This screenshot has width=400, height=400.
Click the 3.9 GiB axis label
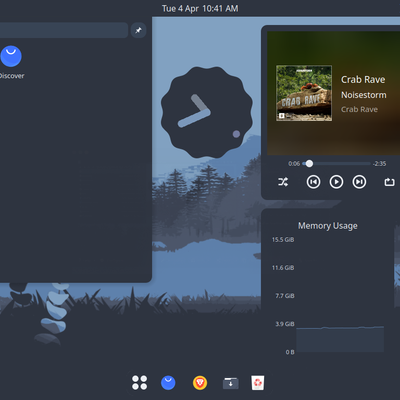tap(285, 324)
